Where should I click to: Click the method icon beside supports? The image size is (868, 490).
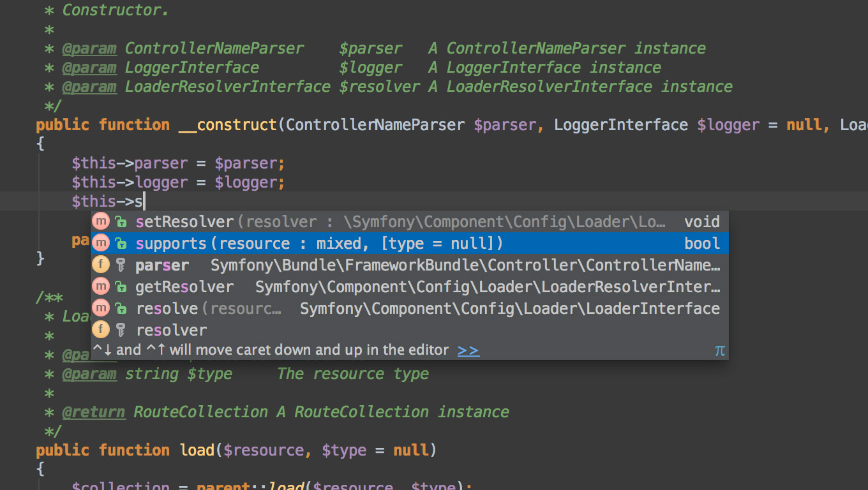pos(101,243)
